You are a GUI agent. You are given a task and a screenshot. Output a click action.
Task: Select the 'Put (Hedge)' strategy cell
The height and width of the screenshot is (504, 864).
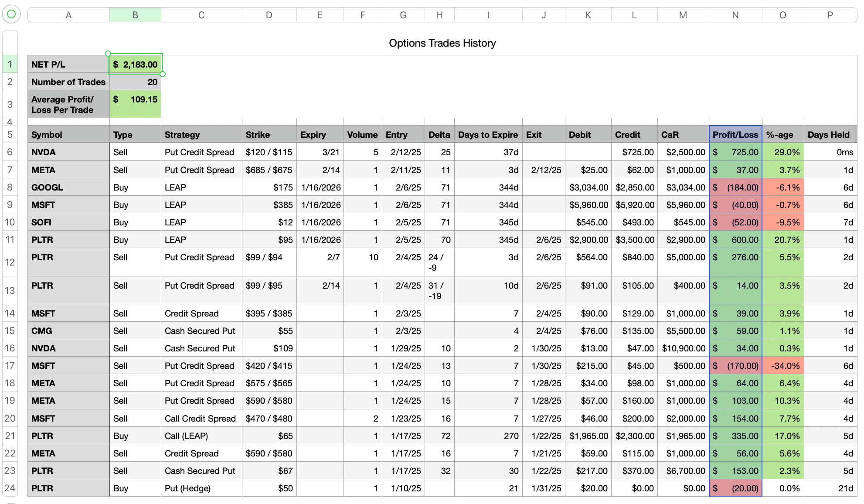click(201, 488)
